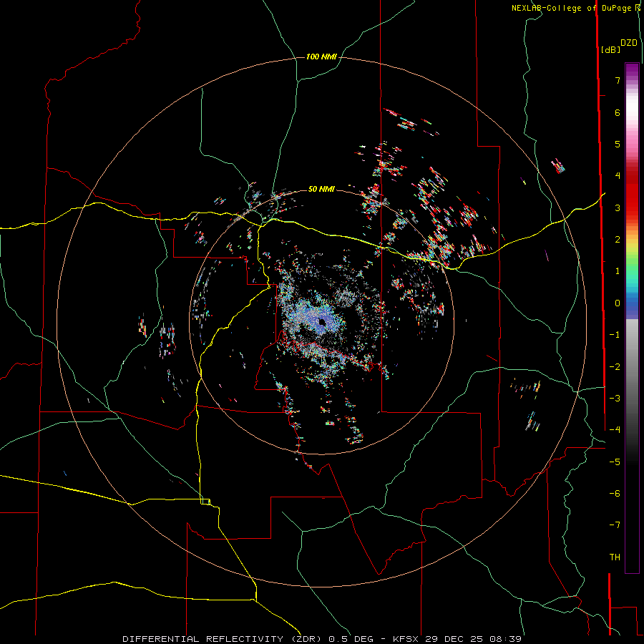Select the -5 value on the dB scale
The image size is (644, 644).
(x=615, y=462)
